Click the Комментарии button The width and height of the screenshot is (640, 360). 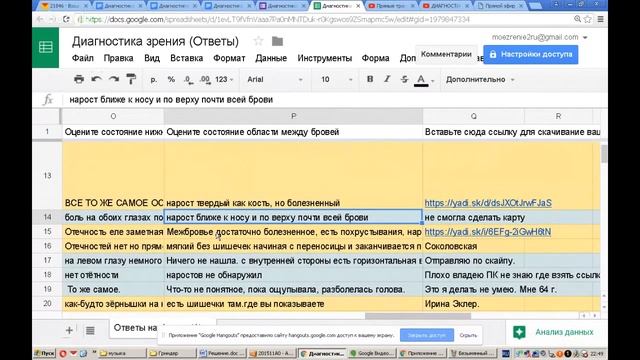[x=446, y=54]
